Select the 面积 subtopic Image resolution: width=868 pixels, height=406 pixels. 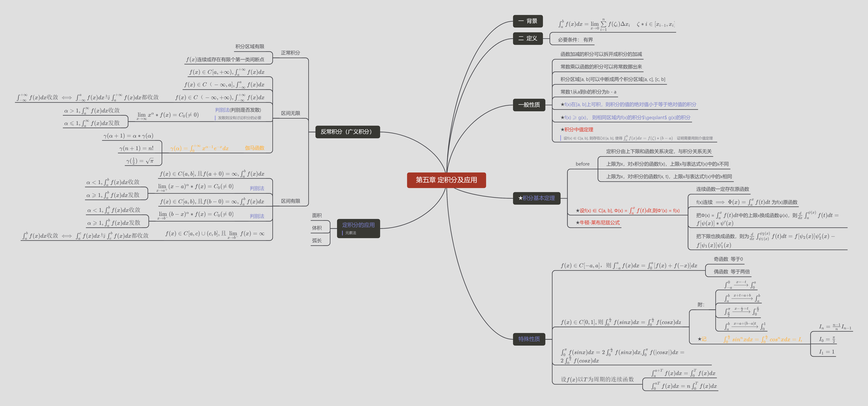click(317, 216)
